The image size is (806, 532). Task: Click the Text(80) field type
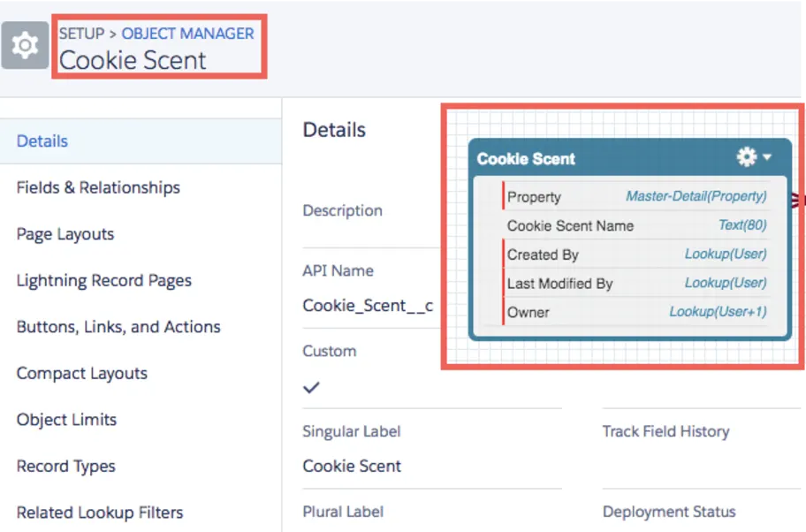[x=742, y=224]
